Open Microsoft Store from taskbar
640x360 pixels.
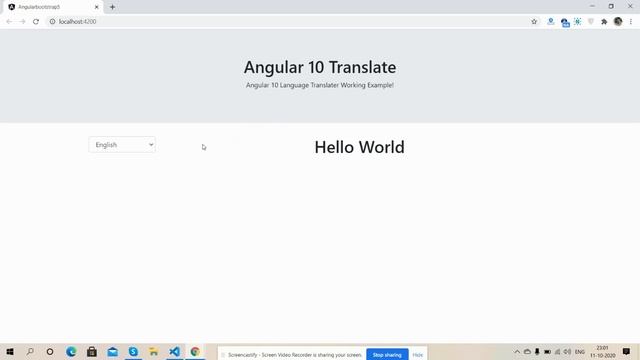pyautogui.click(x=92, y=351)
